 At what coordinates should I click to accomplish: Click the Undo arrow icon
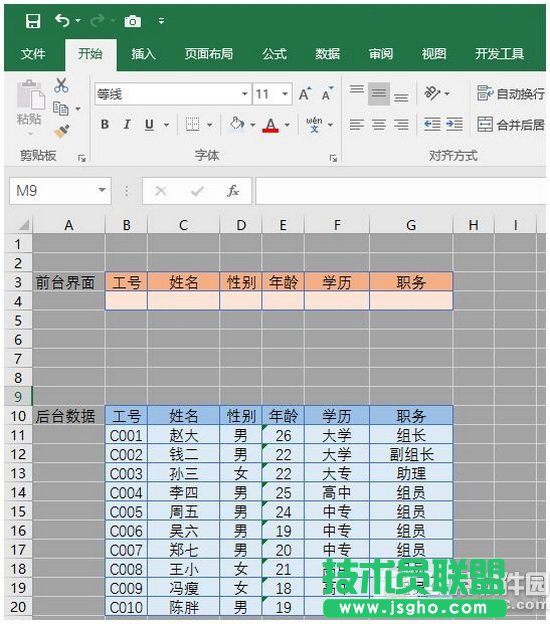point(62,20)
